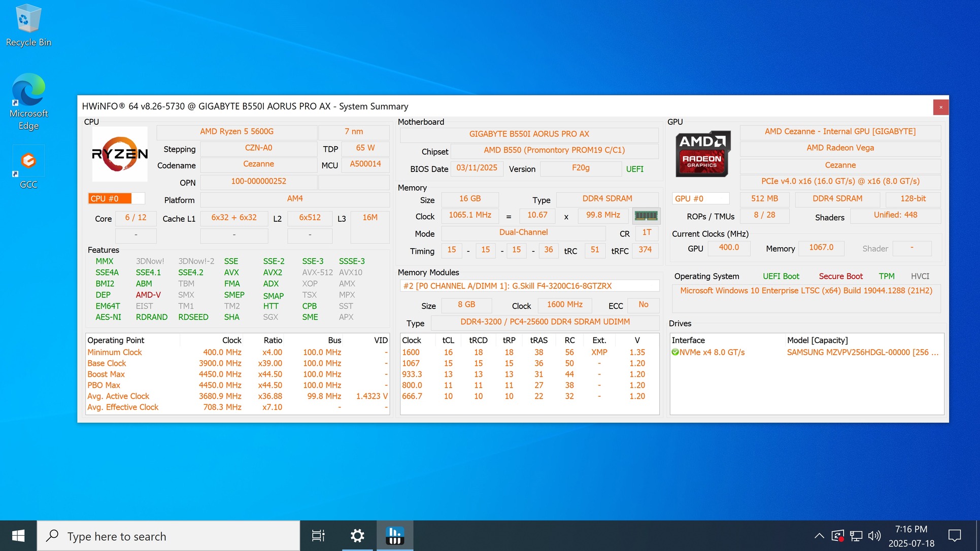
Task: Open Settings gear in taskbar
Action: pos(357,535)
